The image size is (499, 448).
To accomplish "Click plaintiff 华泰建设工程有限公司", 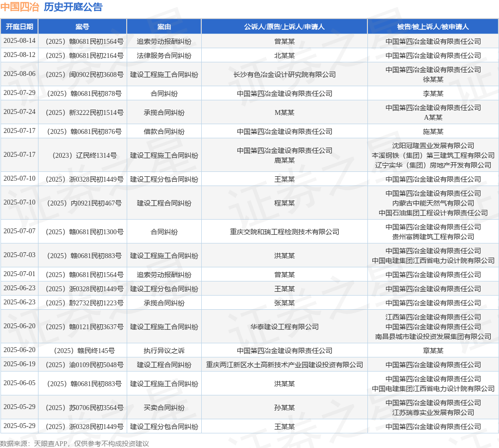I will pyautogui.click(x=285, y=327).
